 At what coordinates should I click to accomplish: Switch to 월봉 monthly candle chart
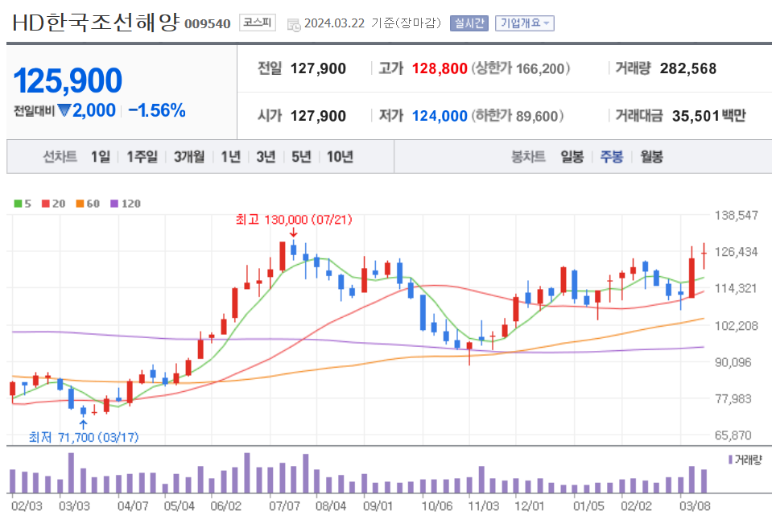pyautogui.click(x=651, y=157)
